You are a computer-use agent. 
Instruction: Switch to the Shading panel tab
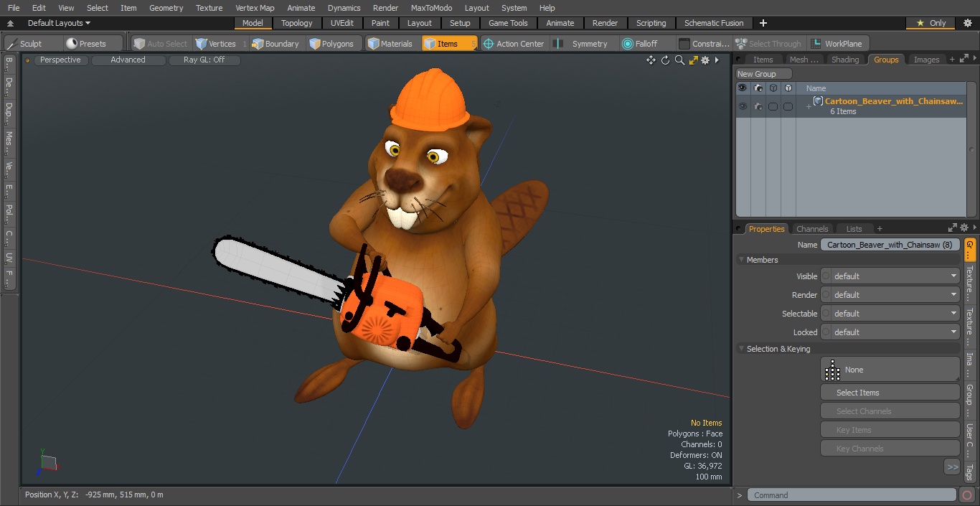(x=844, y=60)
